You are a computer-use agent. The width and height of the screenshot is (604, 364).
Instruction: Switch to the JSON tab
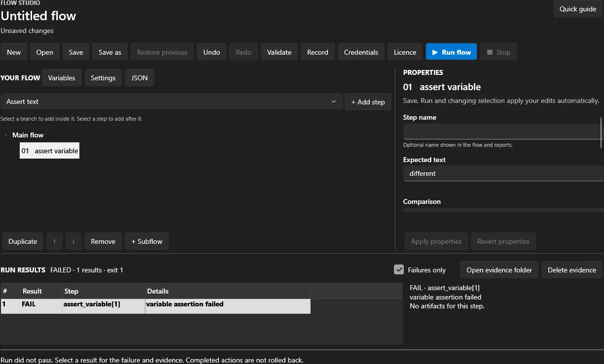pos(139,78)
